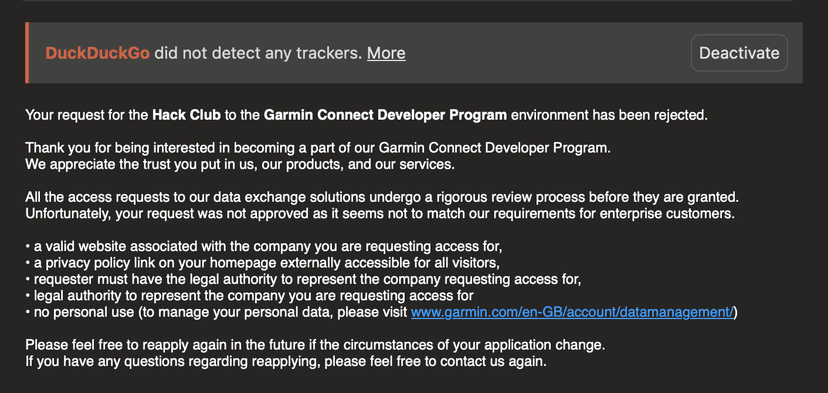The width and height of the screenshot is (828, 393).
Task: Click the orange accent bar of banner
Action: (27, 53)
